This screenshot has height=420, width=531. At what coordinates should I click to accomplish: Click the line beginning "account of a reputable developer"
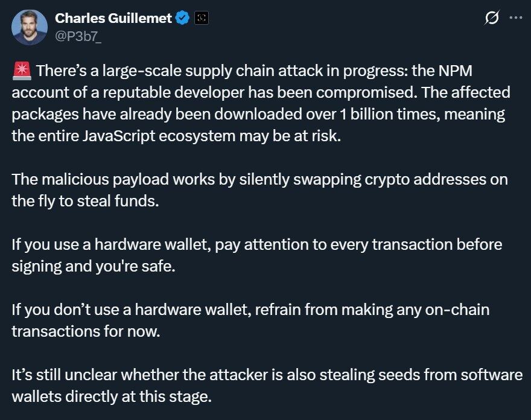261,93
